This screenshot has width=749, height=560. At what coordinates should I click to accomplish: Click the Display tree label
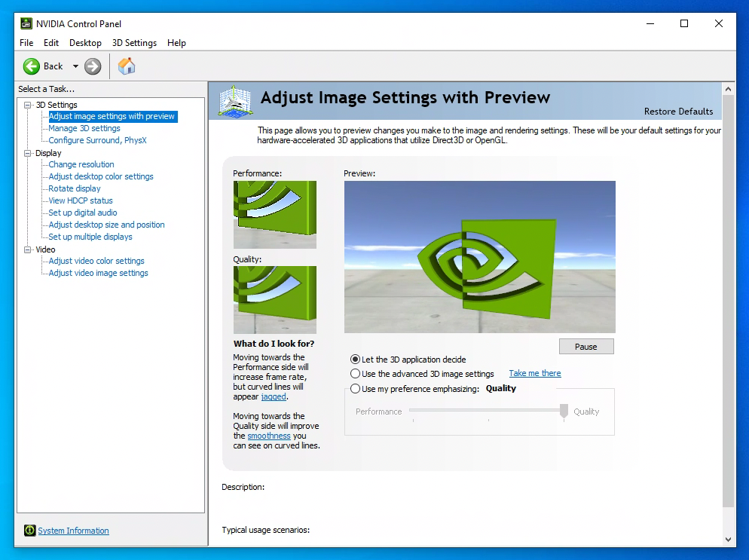tap(48, 153)
